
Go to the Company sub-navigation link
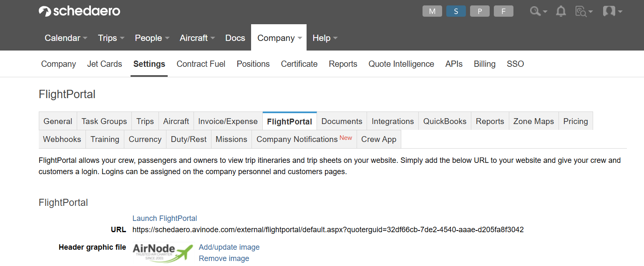[58, 64]
